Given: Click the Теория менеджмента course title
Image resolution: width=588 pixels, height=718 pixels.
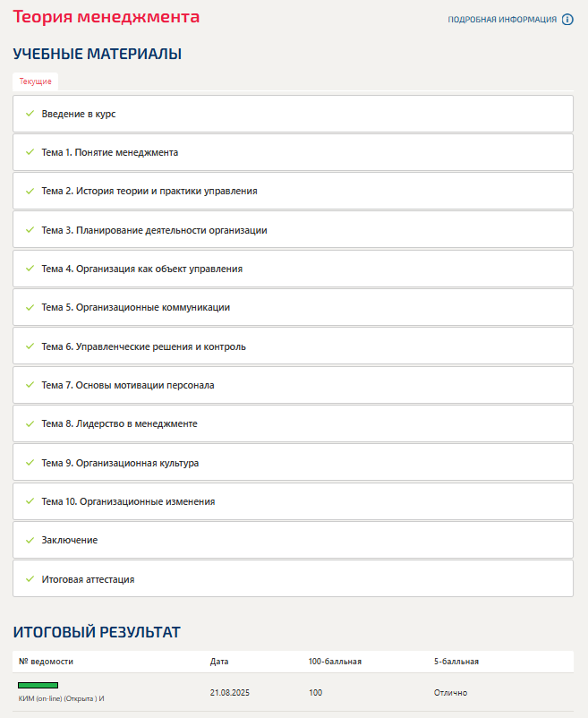Looking at the screenshot, I should [x=107, y=17].
